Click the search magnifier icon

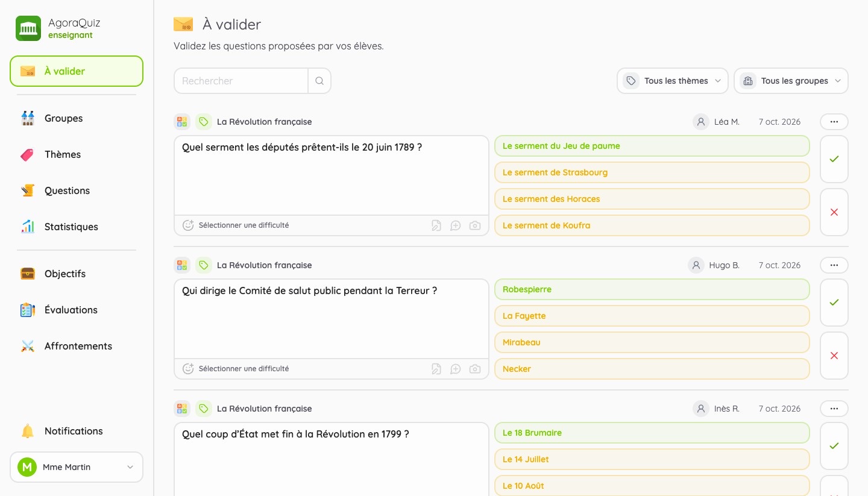click(319, 81)
